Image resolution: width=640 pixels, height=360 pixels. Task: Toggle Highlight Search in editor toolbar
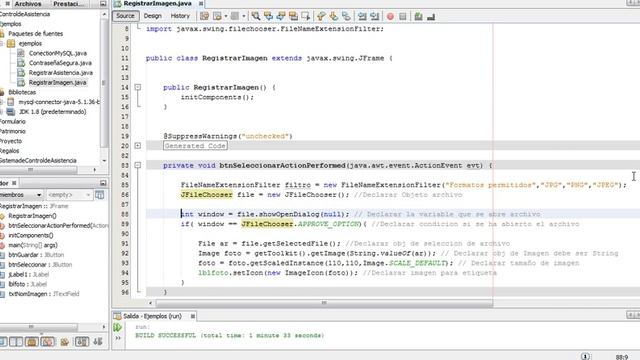[x=293, y=16]
